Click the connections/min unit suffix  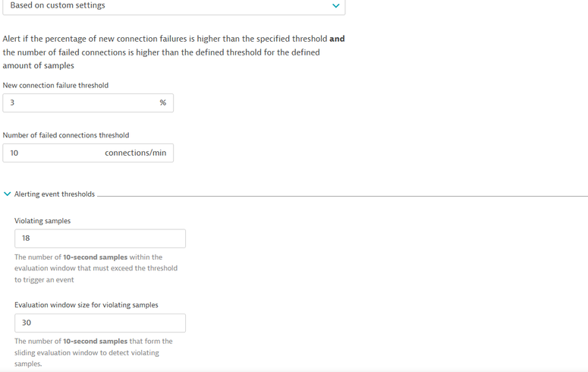135,153
